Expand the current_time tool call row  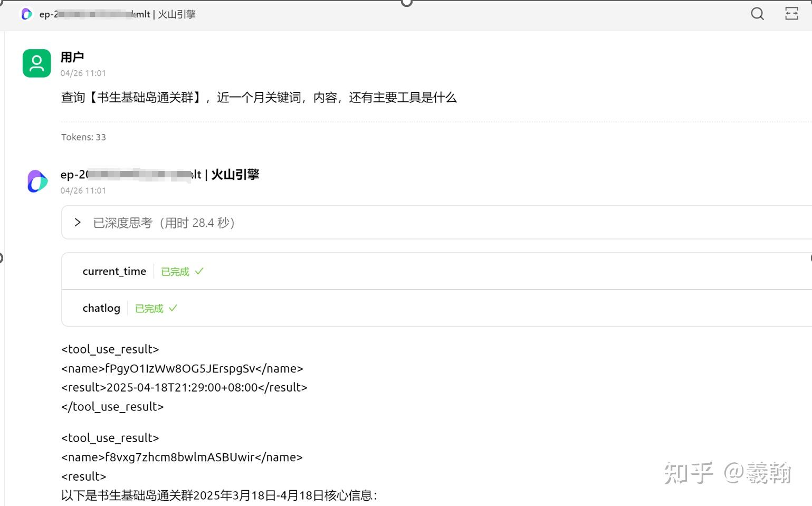(114, 271)
